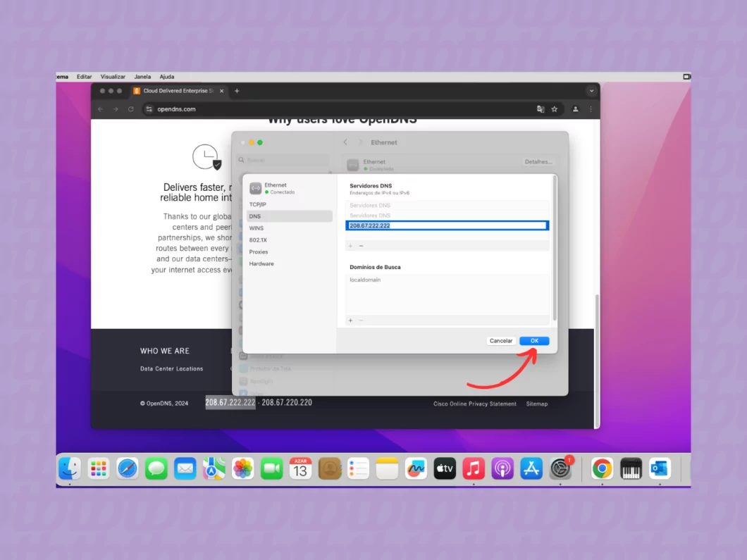Viewport: 747px width, 560px height.
Task: Open Piano keyboard app in dock
Action: coord(631,468)
